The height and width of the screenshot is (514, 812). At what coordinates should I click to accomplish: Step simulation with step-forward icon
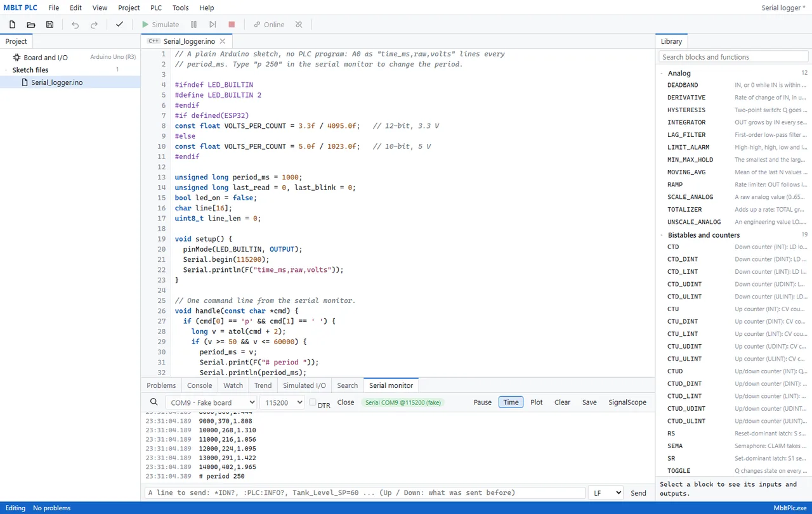pyautogui.click(x=213, y=25)
